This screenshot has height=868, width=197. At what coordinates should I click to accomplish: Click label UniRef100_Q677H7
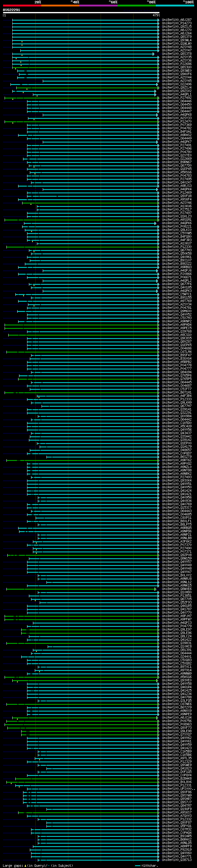point(177,406)
